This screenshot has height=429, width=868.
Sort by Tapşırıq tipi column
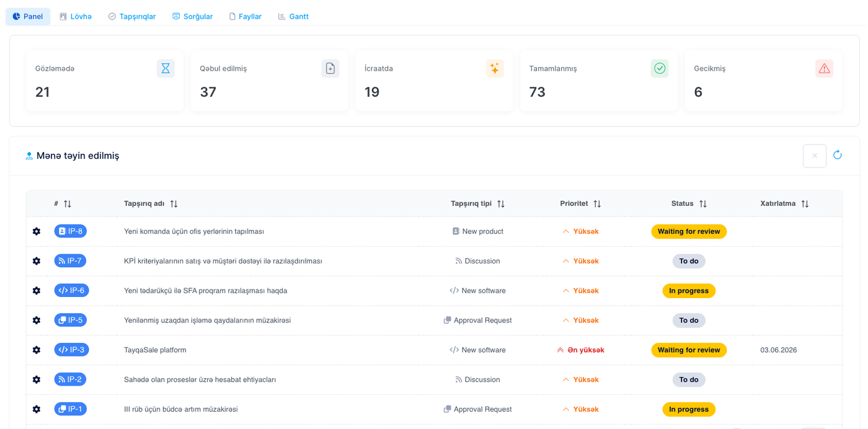[501, 203]
